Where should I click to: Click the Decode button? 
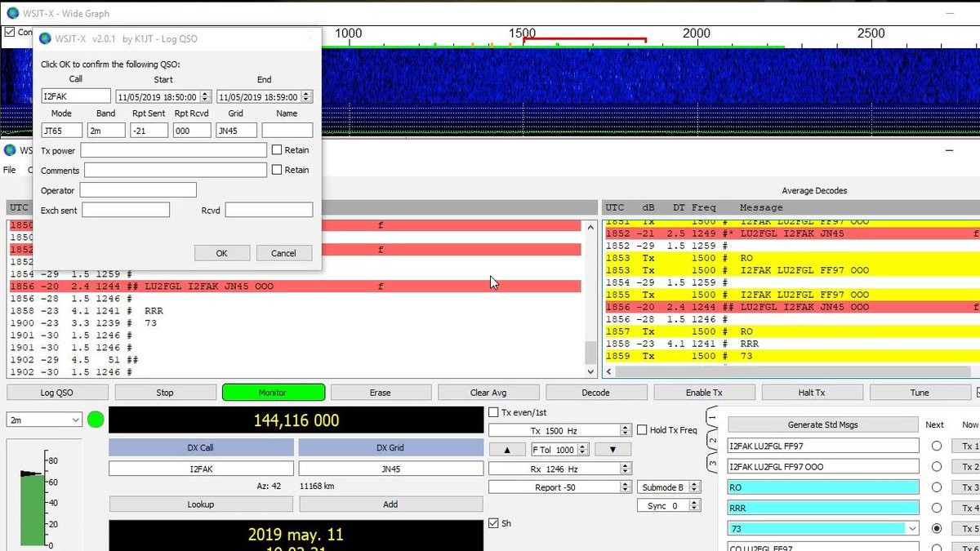click(596, 393)
